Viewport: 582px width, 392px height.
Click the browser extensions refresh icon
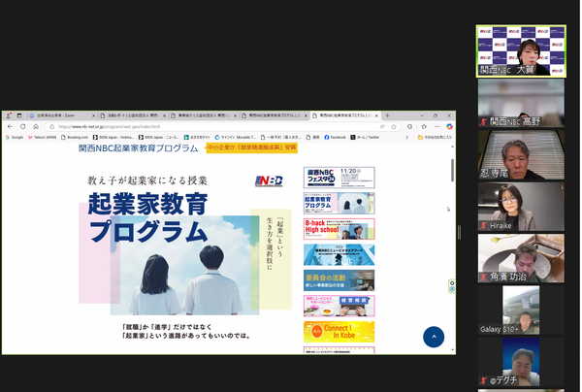pyautogui.click(x=409, y=126)
